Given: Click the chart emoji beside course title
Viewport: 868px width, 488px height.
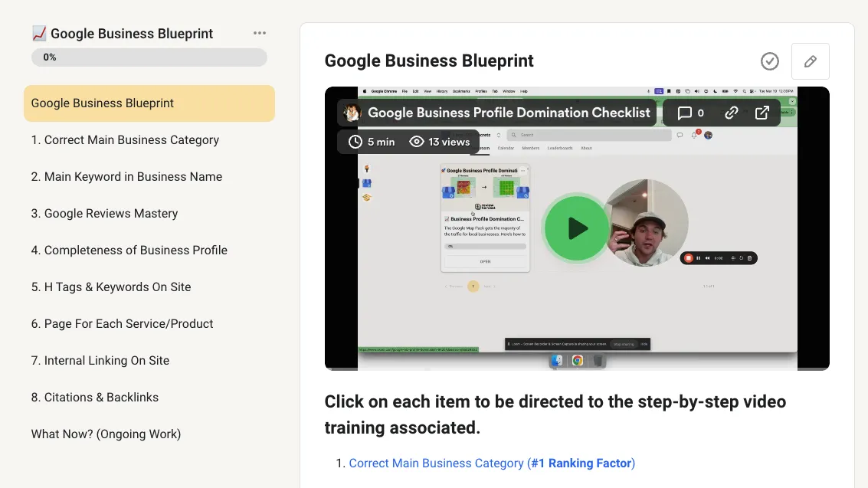Looking at the screenshot, I should pos(39,34).
